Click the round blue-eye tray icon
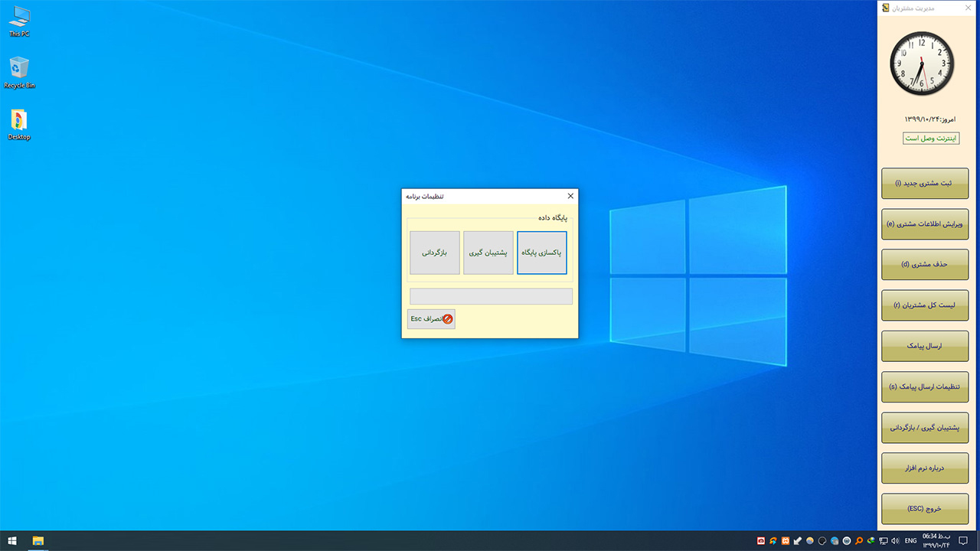 [847, 541]
